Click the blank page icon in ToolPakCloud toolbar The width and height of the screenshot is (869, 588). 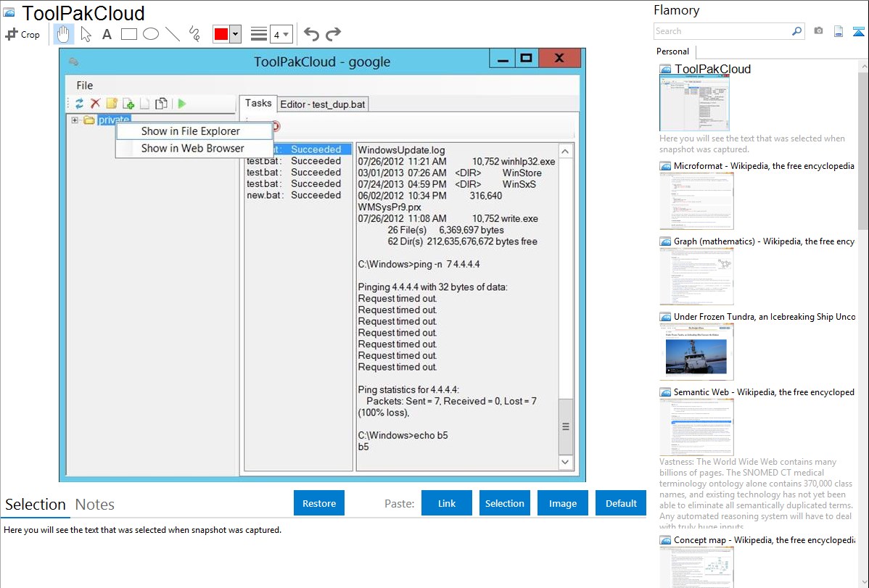point(144,104)
